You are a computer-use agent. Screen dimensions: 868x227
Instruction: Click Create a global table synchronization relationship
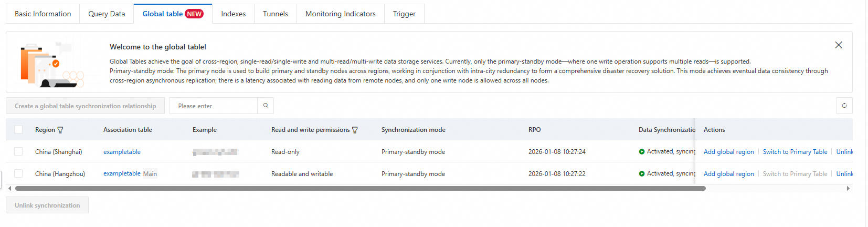pyautogui.click(x=85, y=106)
